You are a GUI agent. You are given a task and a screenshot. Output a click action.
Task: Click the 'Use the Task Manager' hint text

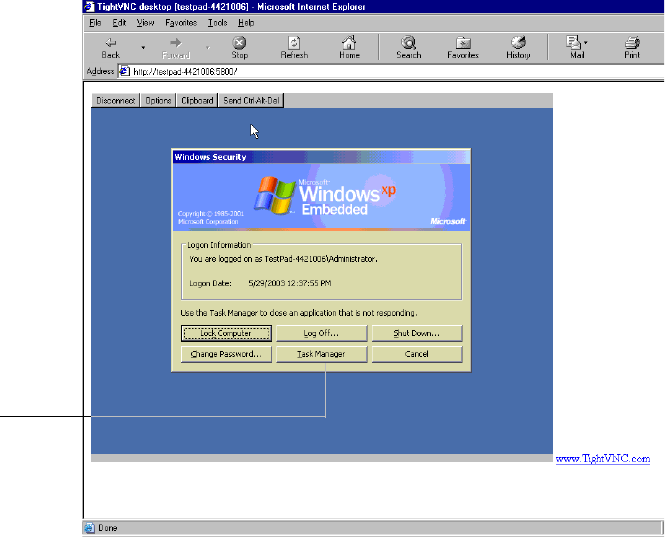pyautogui.click(x=299, y=313)
